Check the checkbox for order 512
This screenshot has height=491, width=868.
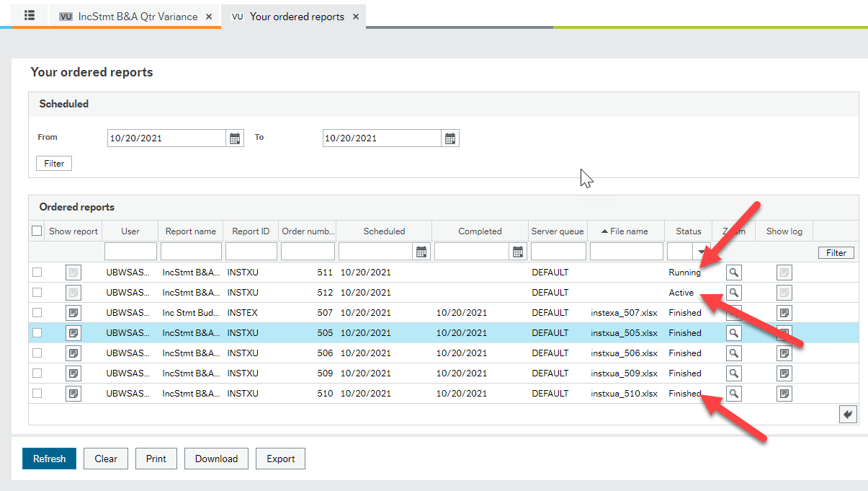(37, 292)
